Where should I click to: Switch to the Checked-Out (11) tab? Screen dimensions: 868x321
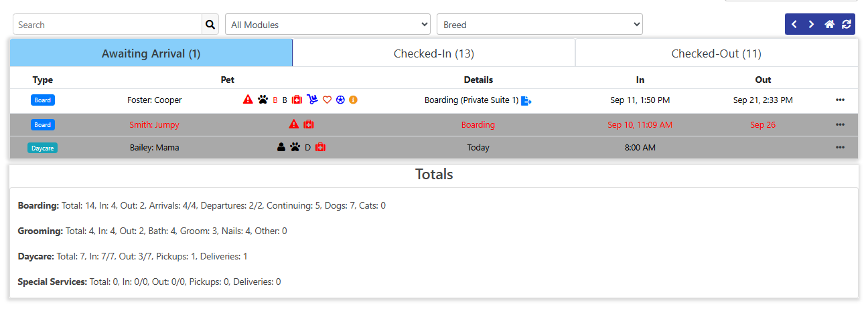pyautogui.click(x=716, y=53)
